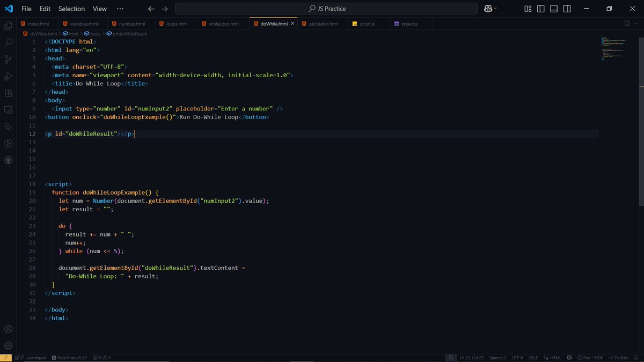Open the Run and Debug icon

[x=8, y=76]
